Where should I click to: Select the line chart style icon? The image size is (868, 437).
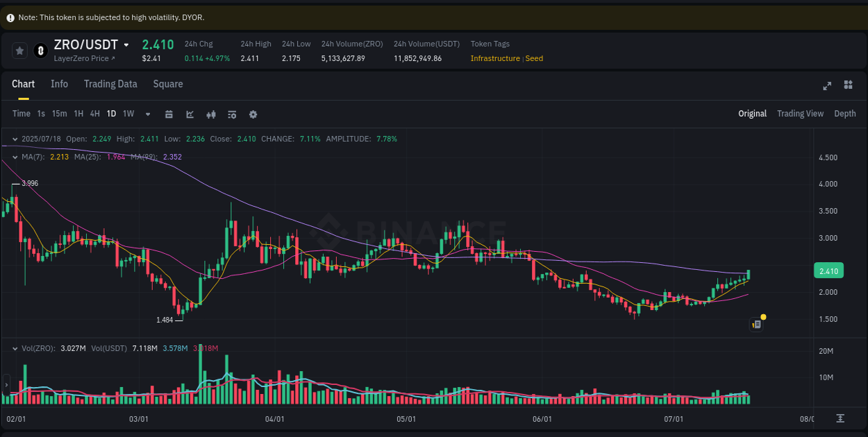[190, 113]
